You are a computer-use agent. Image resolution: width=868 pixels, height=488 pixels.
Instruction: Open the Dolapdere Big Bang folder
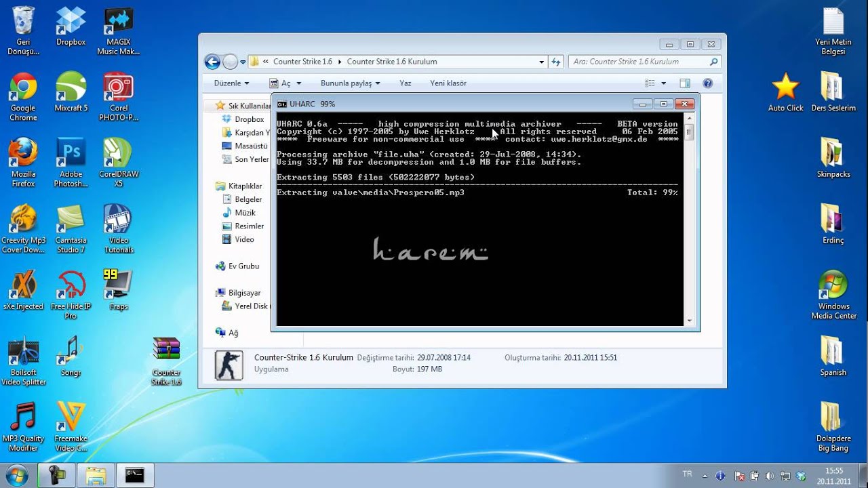pyautogui.click(x=833, y=427)
